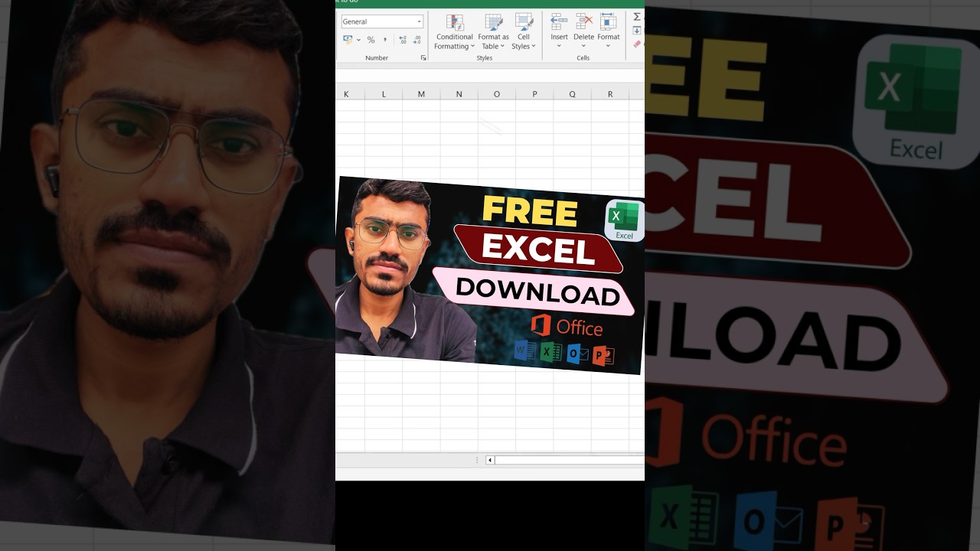
Task: Click the inserted Free Excel Download picture
Action: tap(490, 275)
